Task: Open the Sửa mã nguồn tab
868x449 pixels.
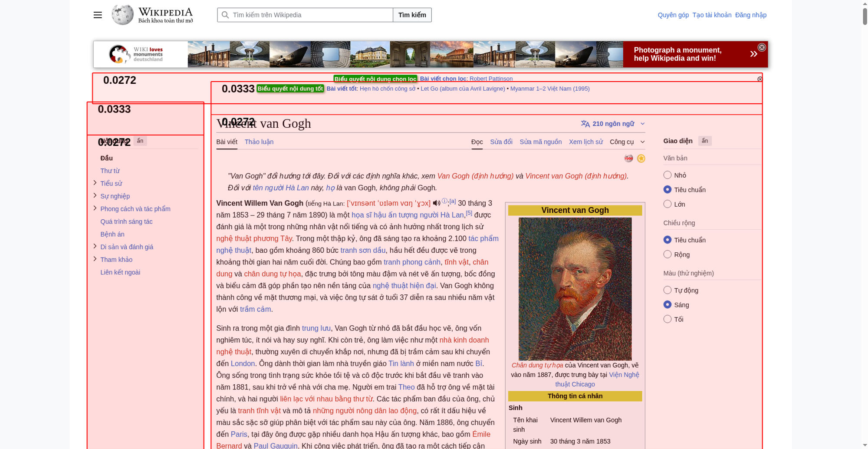Action: (x=541, y=142)
